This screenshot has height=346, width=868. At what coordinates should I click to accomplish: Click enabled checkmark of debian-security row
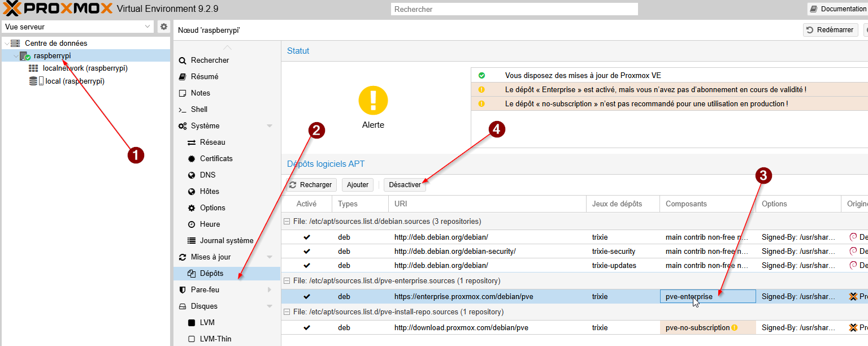pyautogui.click(x=307, y=251)
